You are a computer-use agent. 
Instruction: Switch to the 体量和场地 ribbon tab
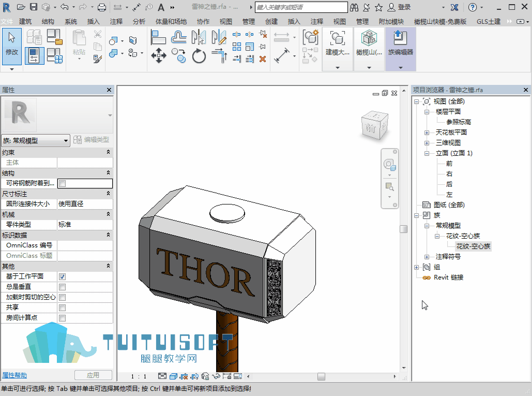(171, 22)
